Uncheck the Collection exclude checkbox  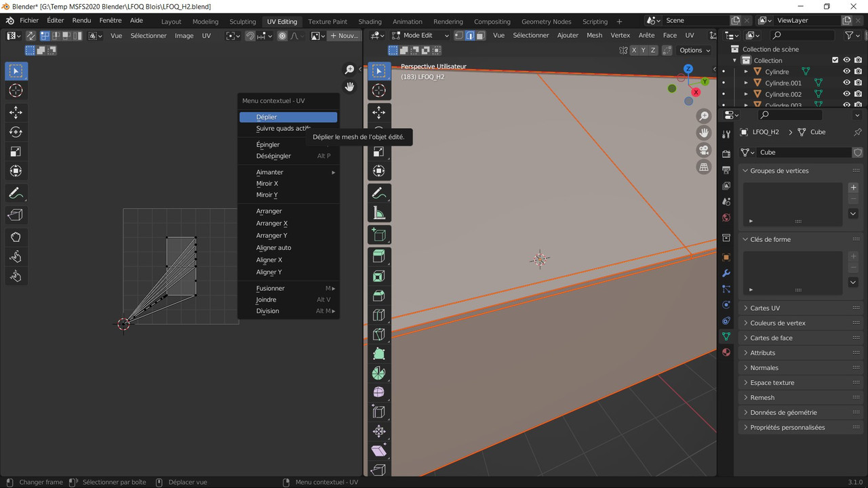coord(835,60)
